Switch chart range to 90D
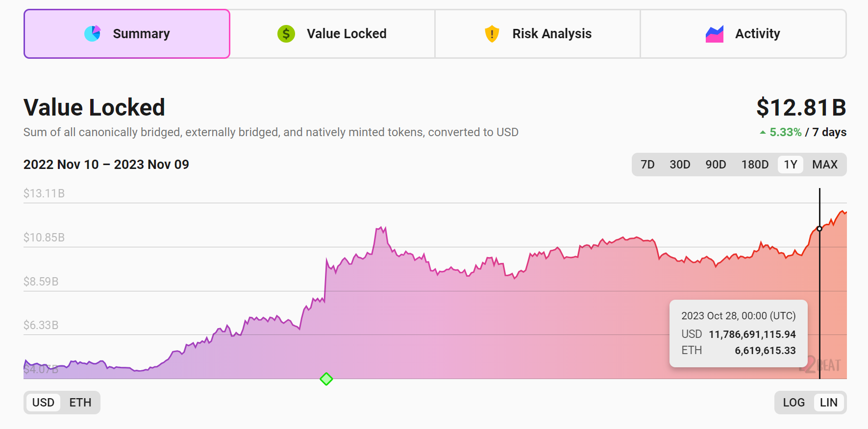Image resolution: width=868 pixels, height=429 pixels. pos(716,165)
